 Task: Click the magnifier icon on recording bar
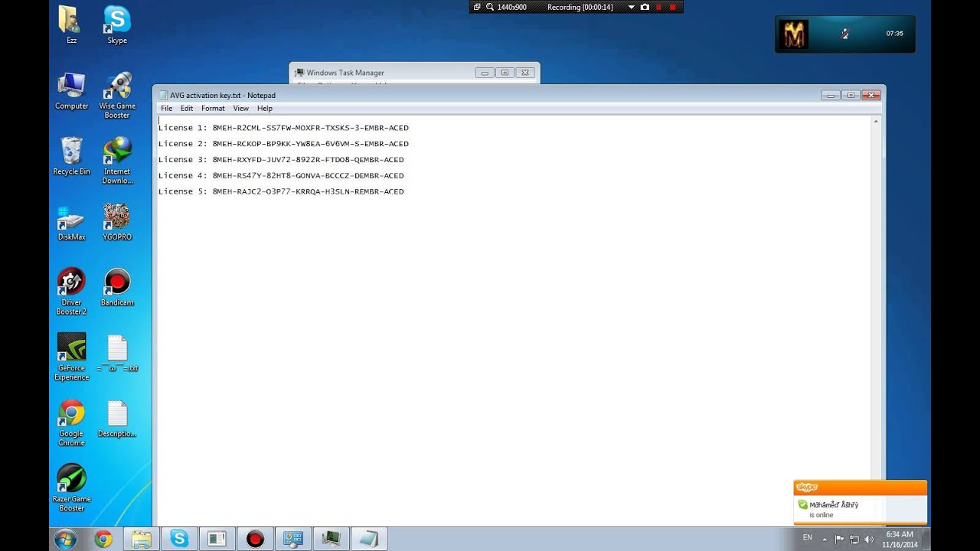(x=489, y=7)
